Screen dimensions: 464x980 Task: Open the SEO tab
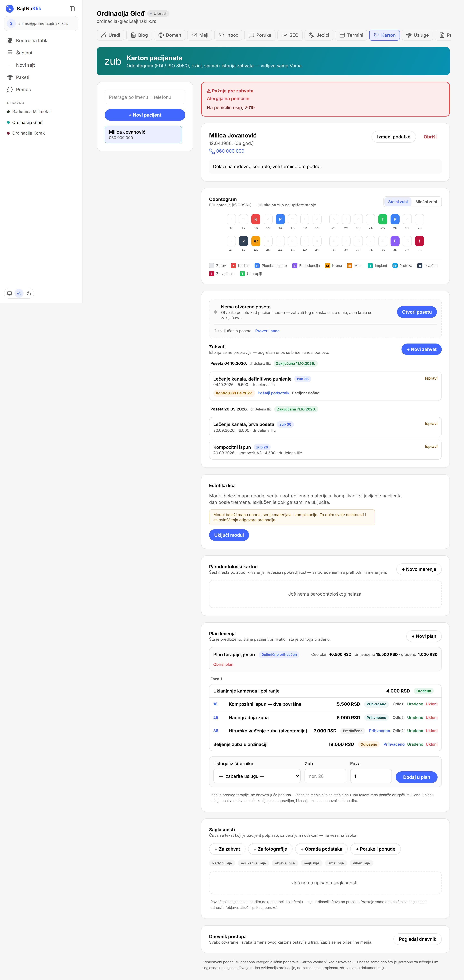pyautogui.click(x=290, y=35)
